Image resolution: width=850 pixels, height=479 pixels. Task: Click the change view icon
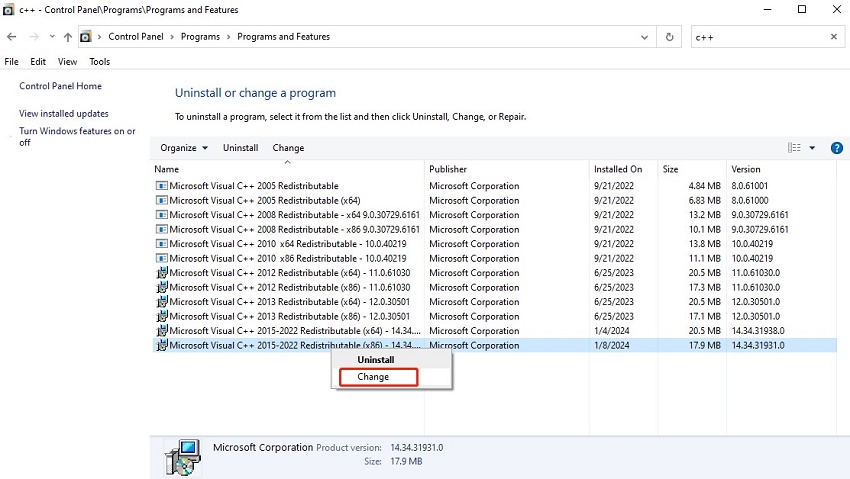(794, 147)
